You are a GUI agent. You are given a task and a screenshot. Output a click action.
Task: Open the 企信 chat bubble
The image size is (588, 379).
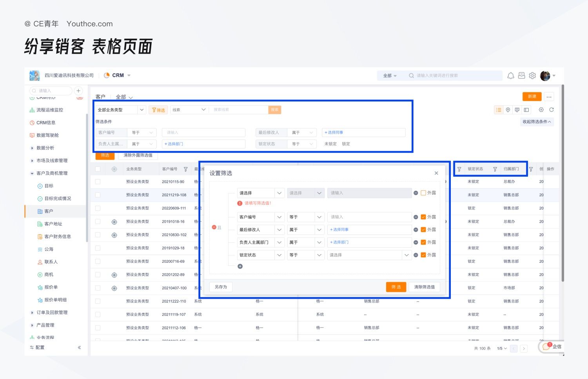(552, 347)
